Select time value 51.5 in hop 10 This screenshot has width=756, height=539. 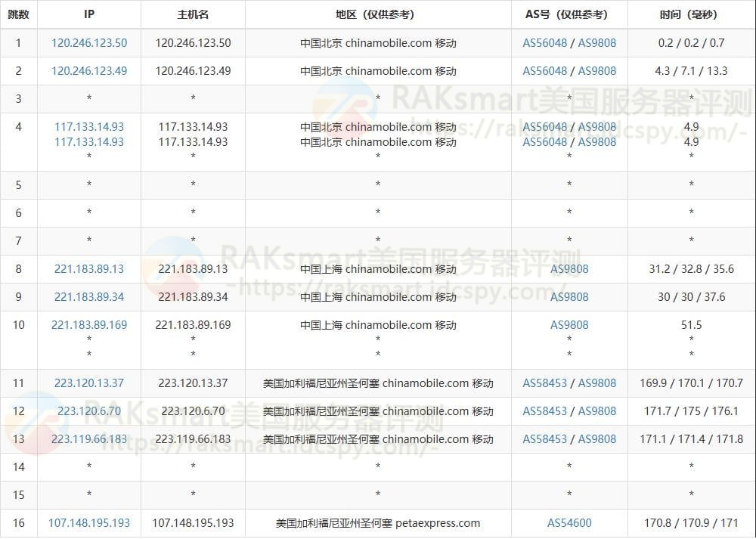(x=692, y=325)
